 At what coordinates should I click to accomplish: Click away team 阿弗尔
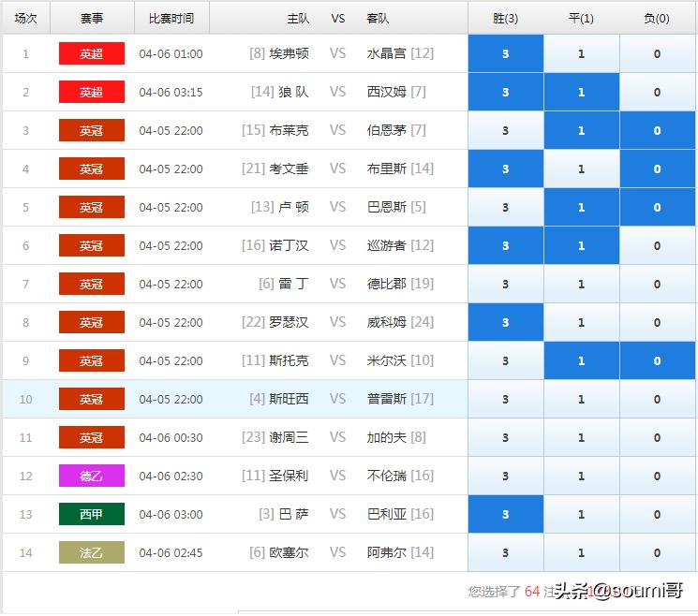click(x=386, y=553)
